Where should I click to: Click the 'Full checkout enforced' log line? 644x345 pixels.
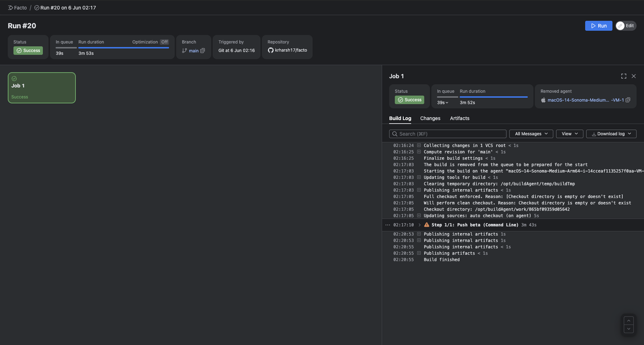(524, 196)
